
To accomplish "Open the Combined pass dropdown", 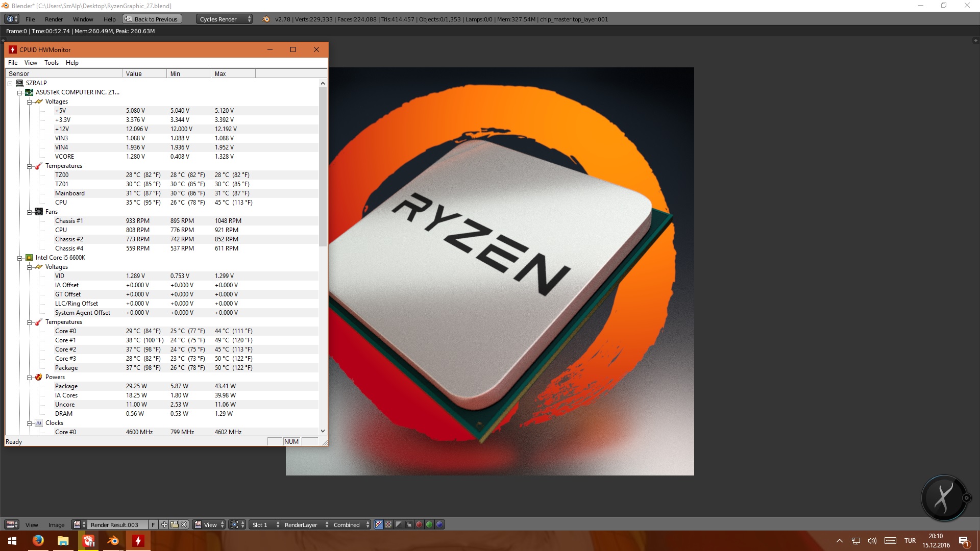I will pos(351,524).
